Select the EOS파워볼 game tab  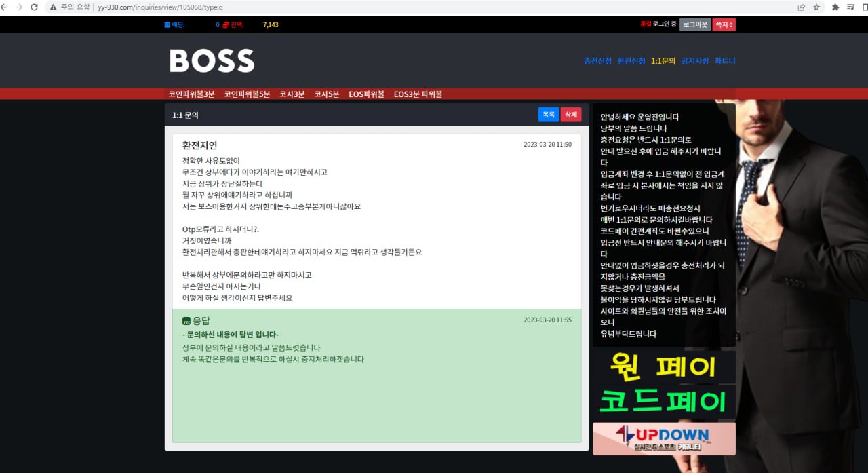pos(366,94)
